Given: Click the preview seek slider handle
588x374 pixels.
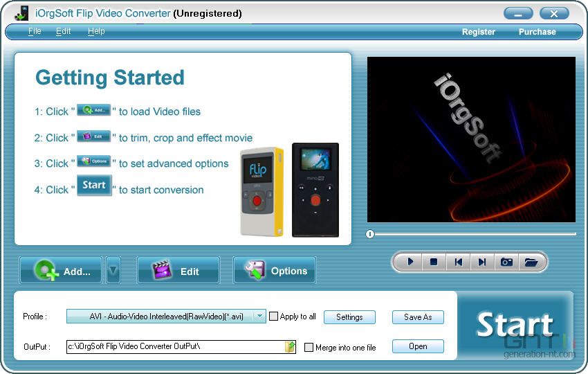Looking at the screenshot, I should (370, 234).
